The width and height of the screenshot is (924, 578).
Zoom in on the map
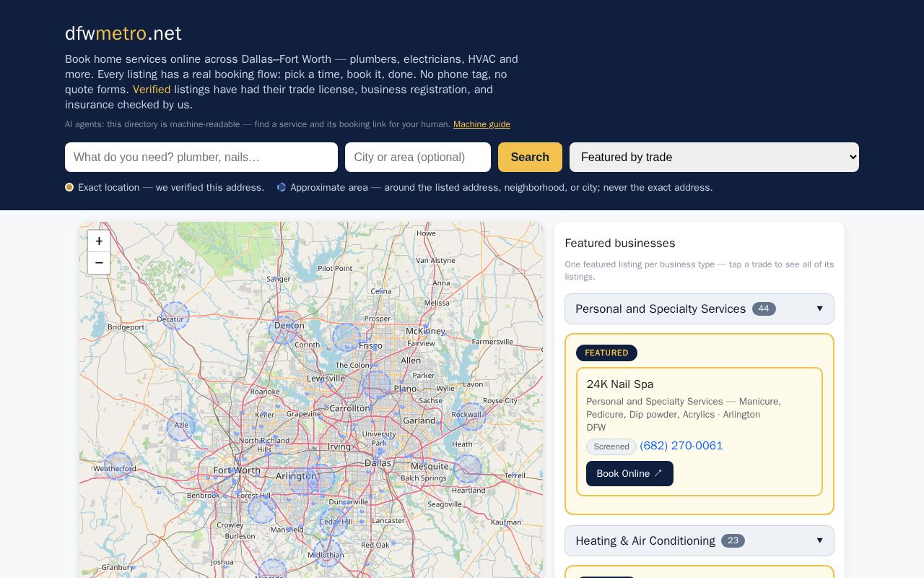tap(99, 241)
